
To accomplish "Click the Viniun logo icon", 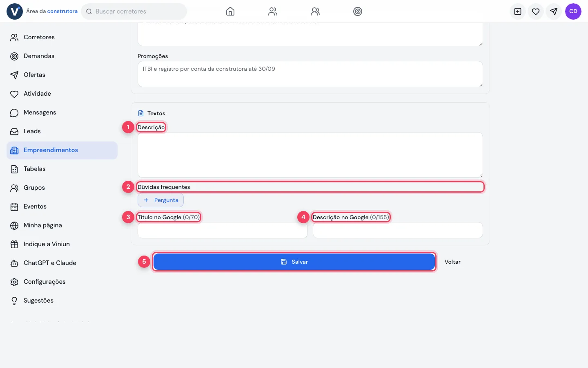I will [x=15, y=11].
